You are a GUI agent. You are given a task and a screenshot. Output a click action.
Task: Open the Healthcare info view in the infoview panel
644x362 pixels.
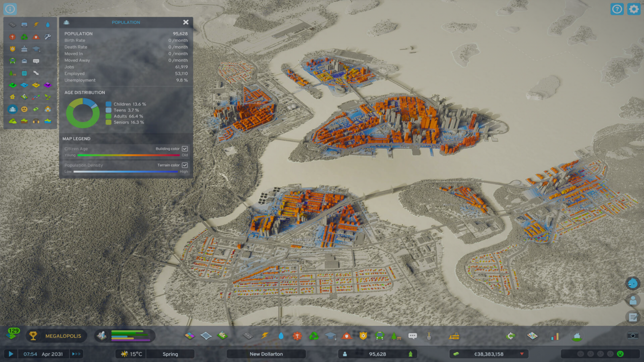[x=12, y=37]
